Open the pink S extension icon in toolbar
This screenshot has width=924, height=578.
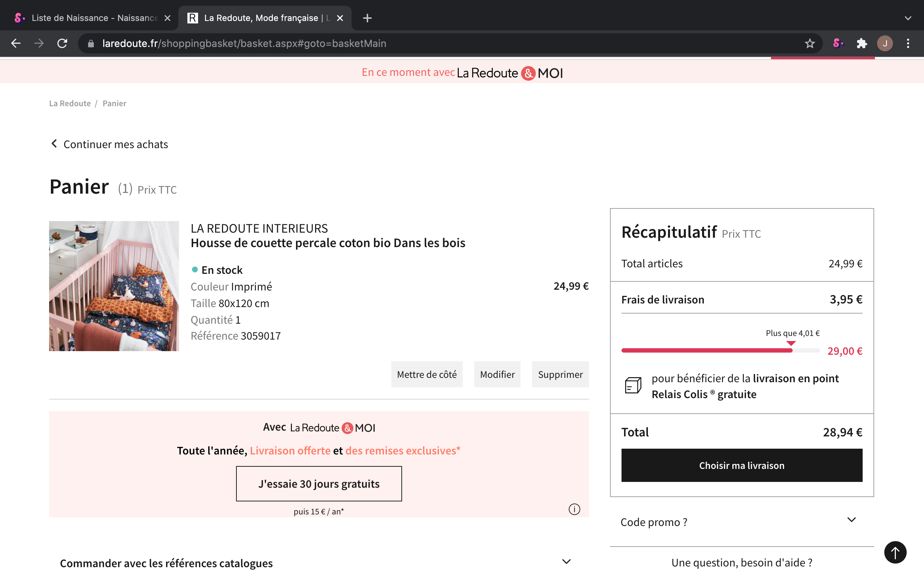coord(838,44)
